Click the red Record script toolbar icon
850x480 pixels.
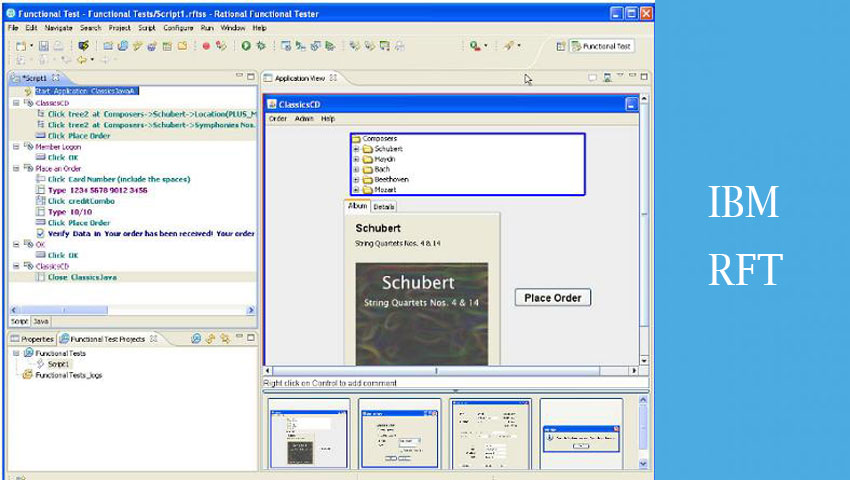(207, 46)
